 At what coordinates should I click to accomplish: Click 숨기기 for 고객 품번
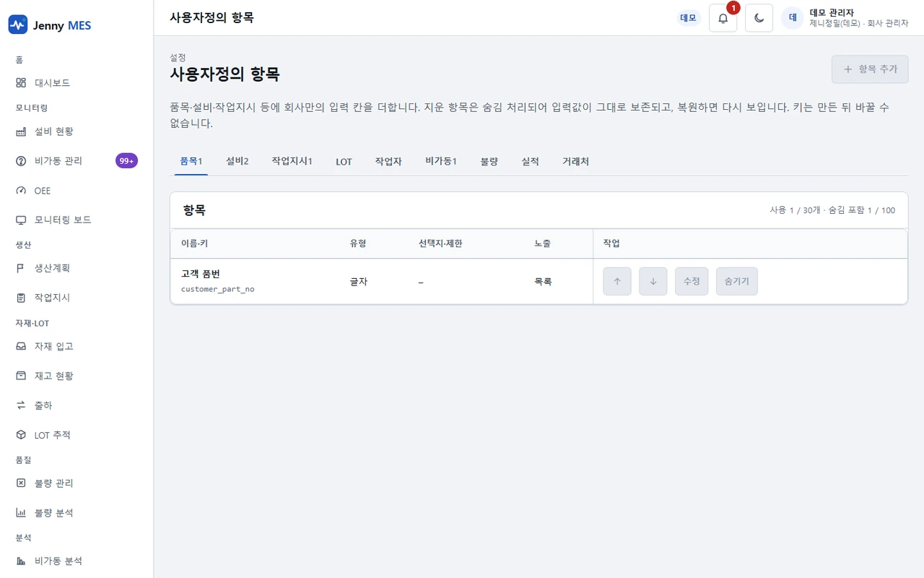pyautogui.click(x=737, y=281)
